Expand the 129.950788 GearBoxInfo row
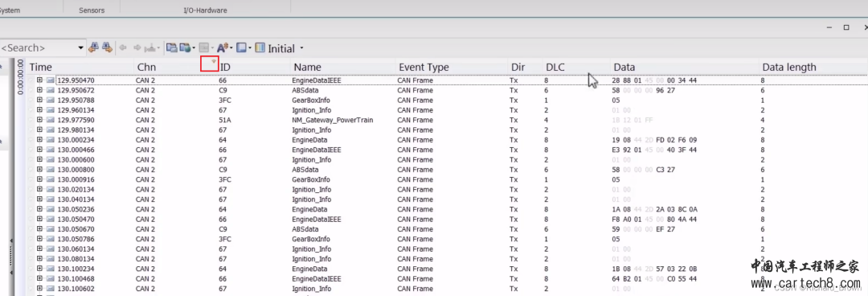Viewport: 868px width, 296px height. pyautogui.click(x=40, y=101)
